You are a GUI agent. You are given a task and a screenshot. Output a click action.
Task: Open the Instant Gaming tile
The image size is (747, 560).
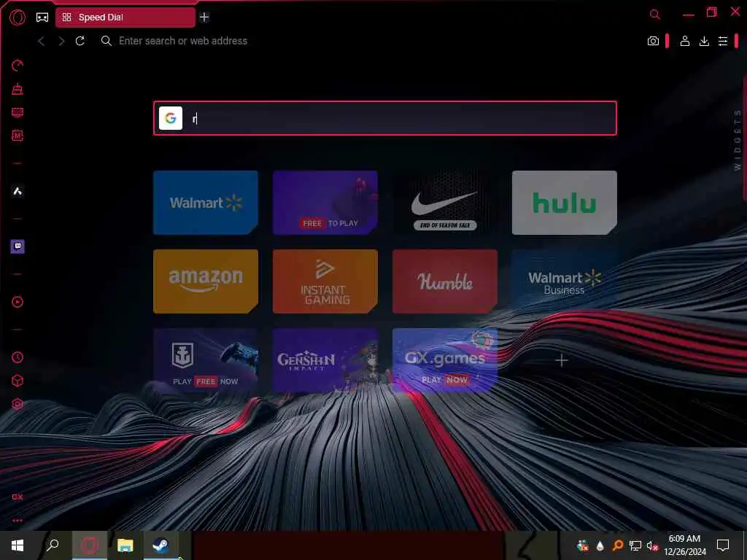[x=325, y=281]
